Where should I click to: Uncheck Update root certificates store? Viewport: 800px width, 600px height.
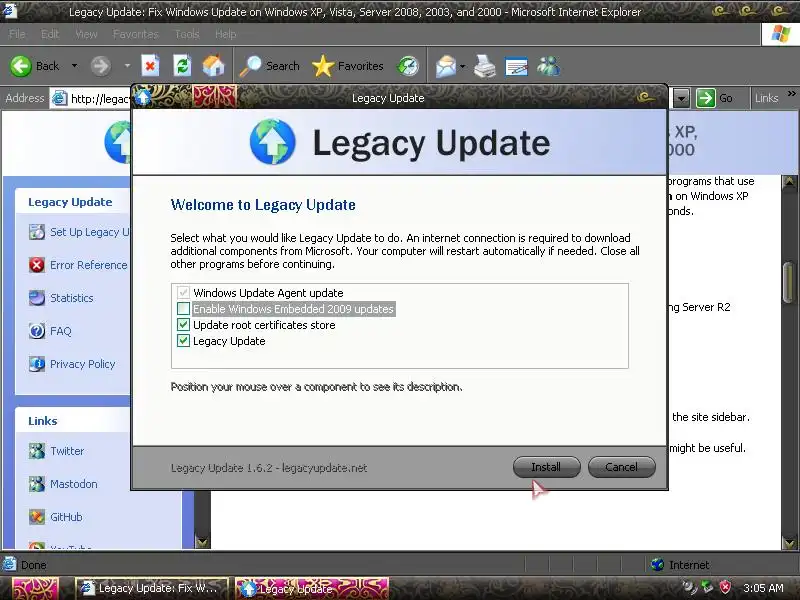pyautogui.click(x=183, y=325)
